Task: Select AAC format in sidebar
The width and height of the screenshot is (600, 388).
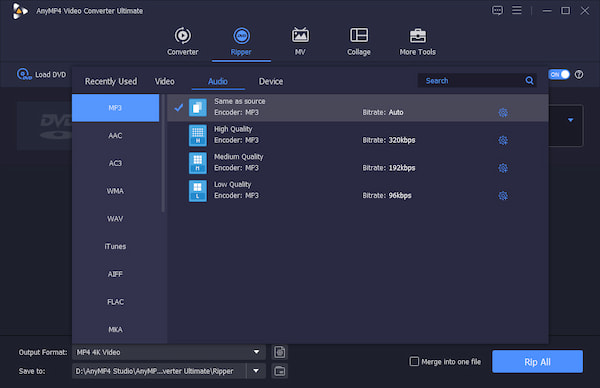Action: coord(115,135)
